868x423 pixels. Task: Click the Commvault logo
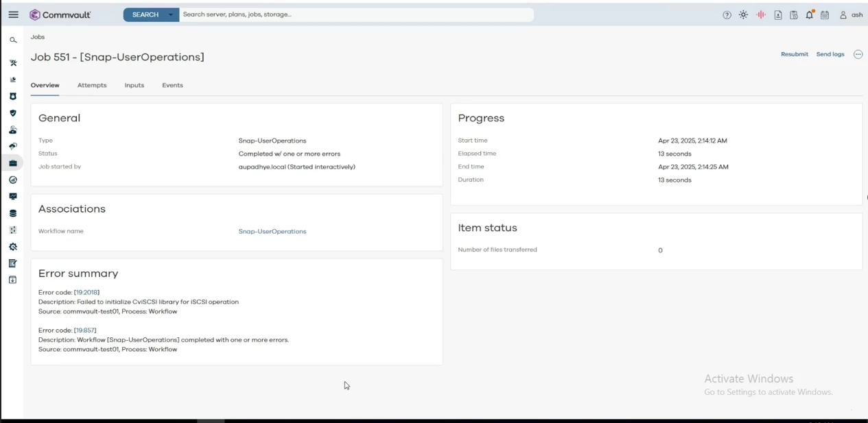click(60, 14)
